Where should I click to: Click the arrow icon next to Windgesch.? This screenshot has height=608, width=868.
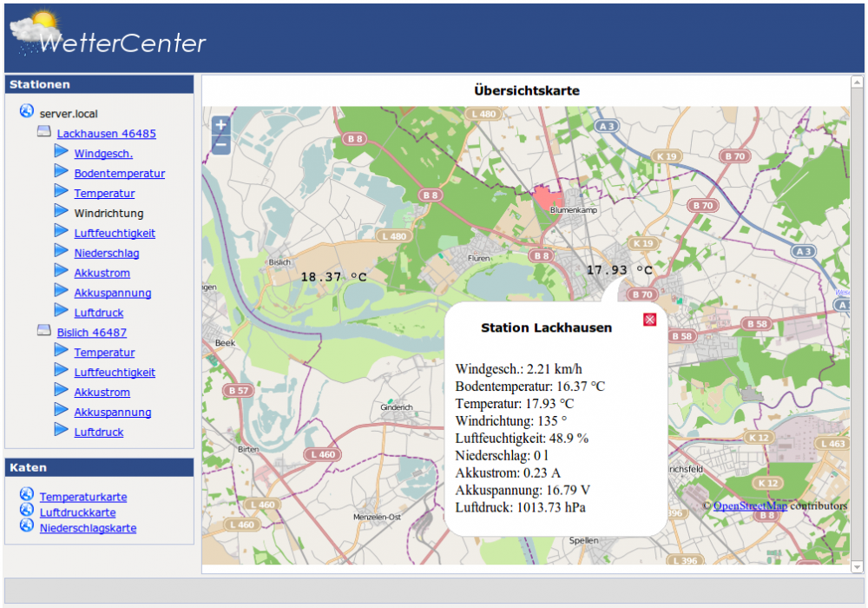point(61,151)
